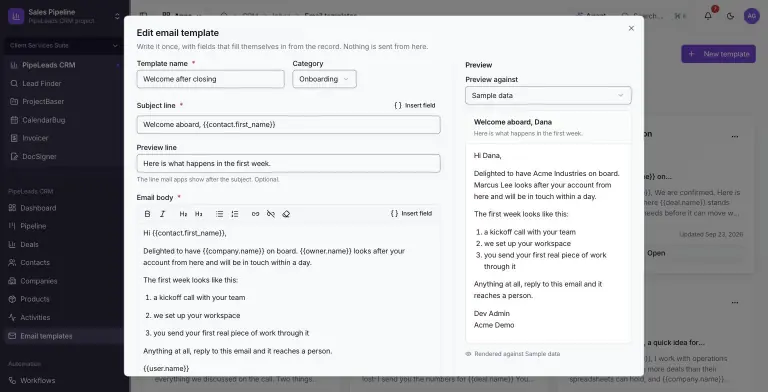Apply Heading 2 style in editor
Viewport: 768px width, 392px height.
click(x=183, y=214)
